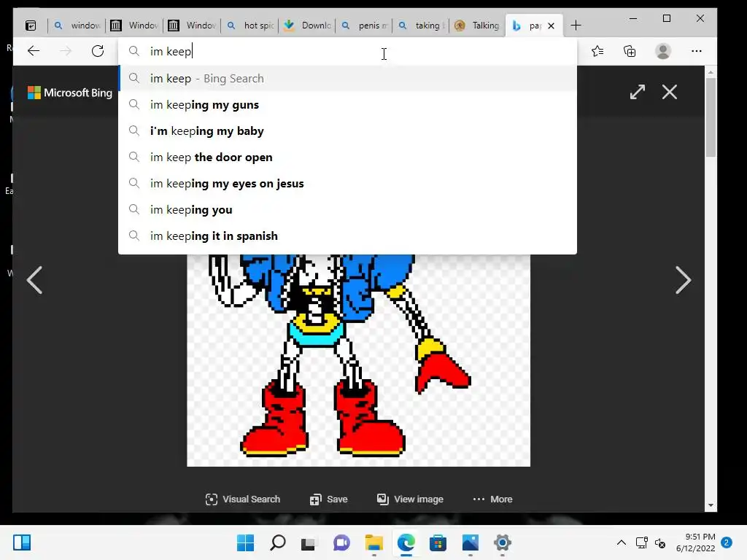Click the address bar text 'im keep'
Image resolution: width=747 pixels, height=560 pixels.
pos(171,52)
